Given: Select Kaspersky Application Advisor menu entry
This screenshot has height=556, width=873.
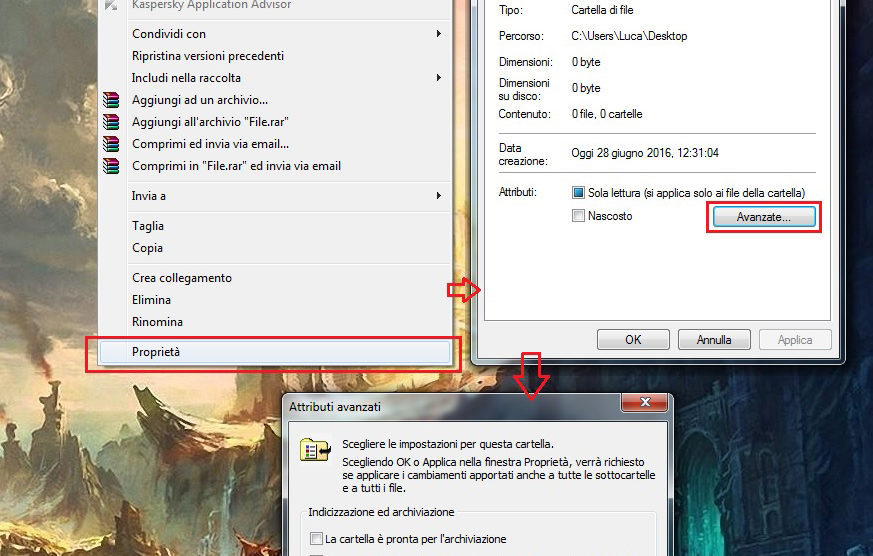Looking at the screenshot, I should pos(274,5).
